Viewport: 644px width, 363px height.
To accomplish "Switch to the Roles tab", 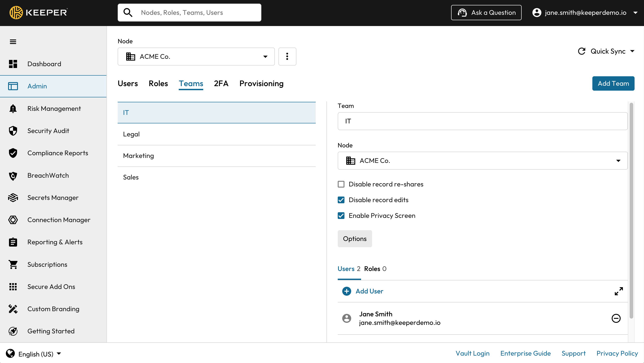I will coord(158,83).
